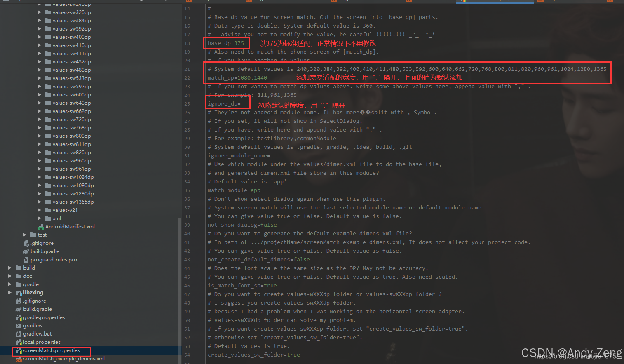This screenshot has height=364, width=624.
Task: Switch to the highlighted editor tab
Action: click(x=495, y=2)
